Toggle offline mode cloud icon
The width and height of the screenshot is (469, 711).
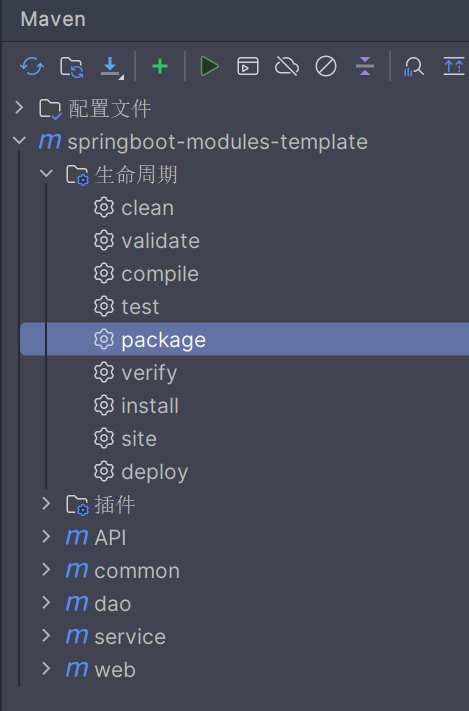click(287, 67)
